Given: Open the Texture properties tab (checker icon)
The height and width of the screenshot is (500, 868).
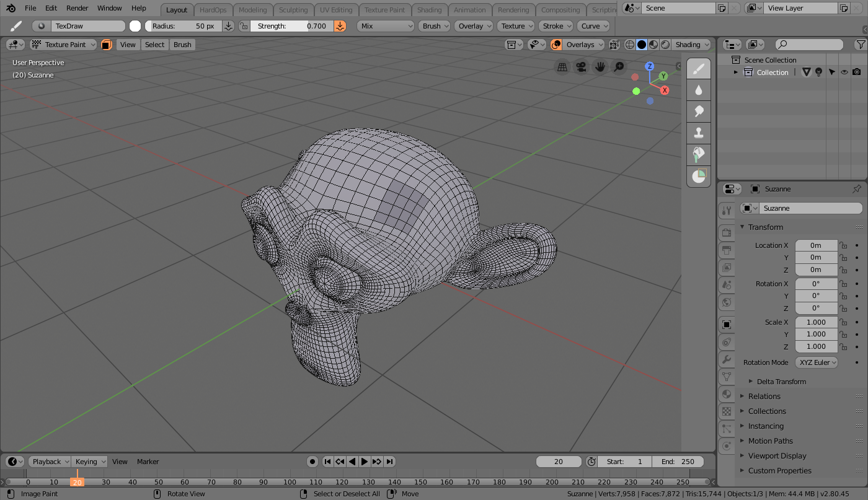Looking at the screenshot, I should pyautogui.click(x=726, y=411).
